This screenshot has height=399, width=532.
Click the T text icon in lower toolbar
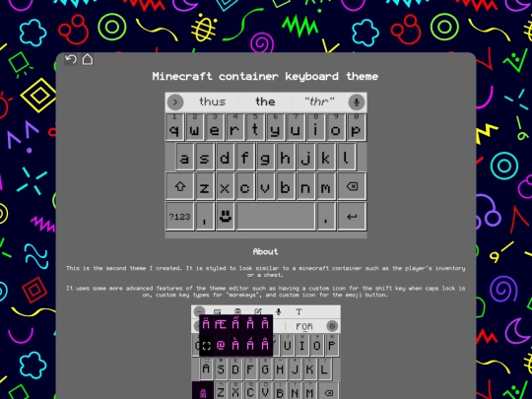tap(299, 311)
